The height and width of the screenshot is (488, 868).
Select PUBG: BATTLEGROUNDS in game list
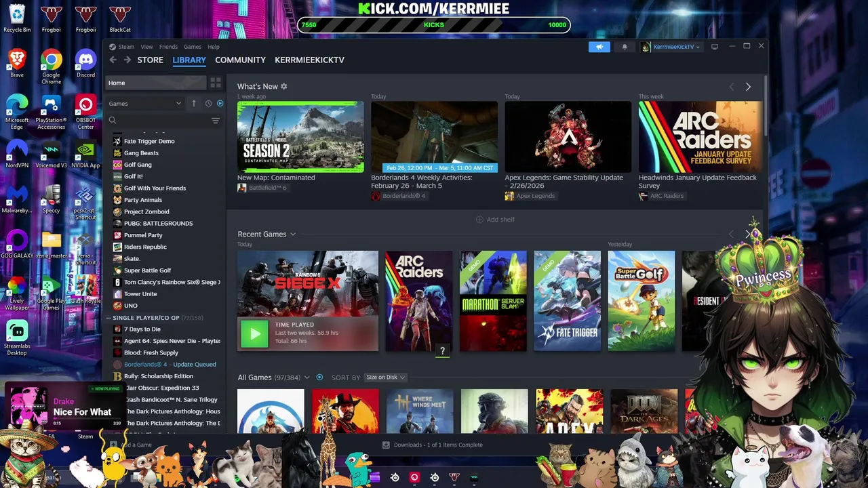click(x=158, y=223)
